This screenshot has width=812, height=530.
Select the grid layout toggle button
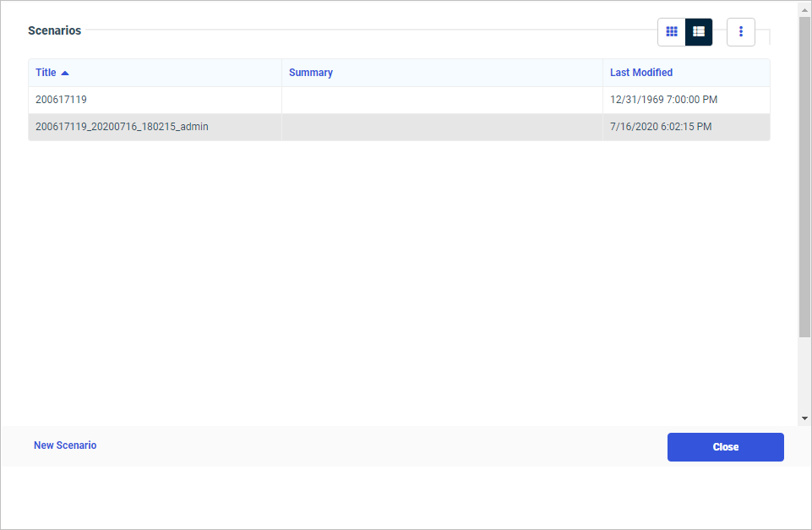(x=672, y=31)
